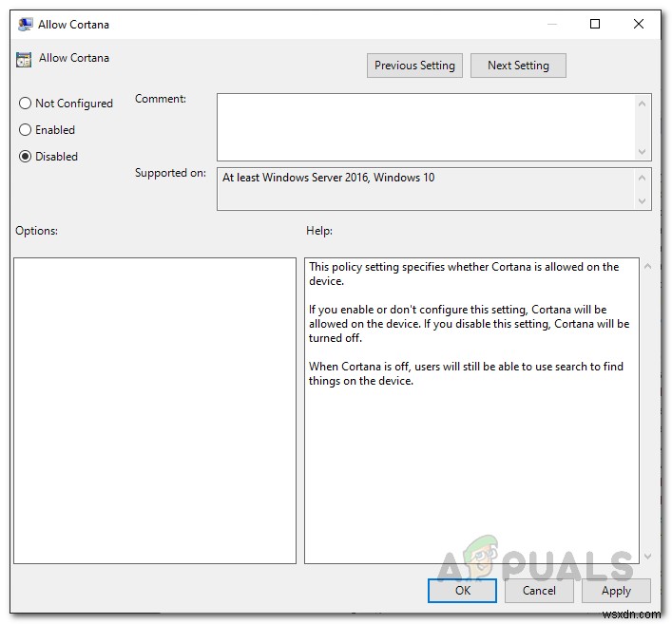Click the Options list pane
The height and width of the screenshot is (624, 672).
tap(155, 410)
